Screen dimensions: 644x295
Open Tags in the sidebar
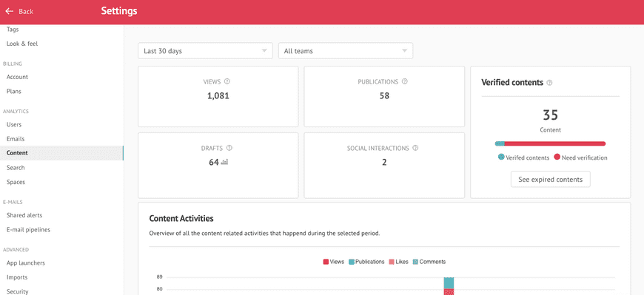tap(13, 30)
